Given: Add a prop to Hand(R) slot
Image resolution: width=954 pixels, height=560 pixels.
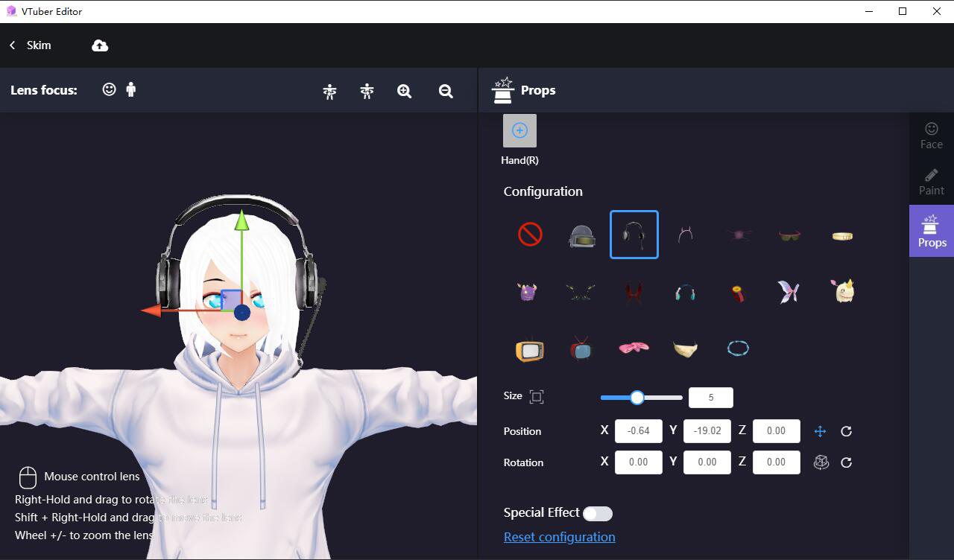Looking at the screenshot, I should (x=519, y=130).
